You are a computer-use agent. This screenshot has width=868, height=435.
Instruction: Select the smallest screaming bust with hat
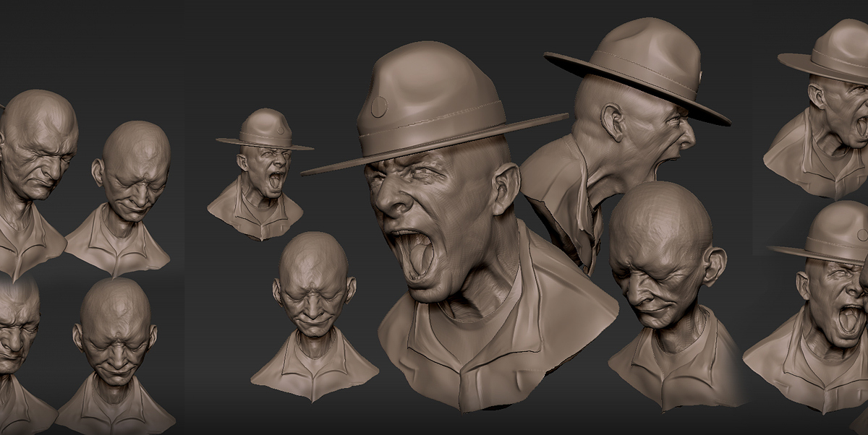click(x=260, y=173)
